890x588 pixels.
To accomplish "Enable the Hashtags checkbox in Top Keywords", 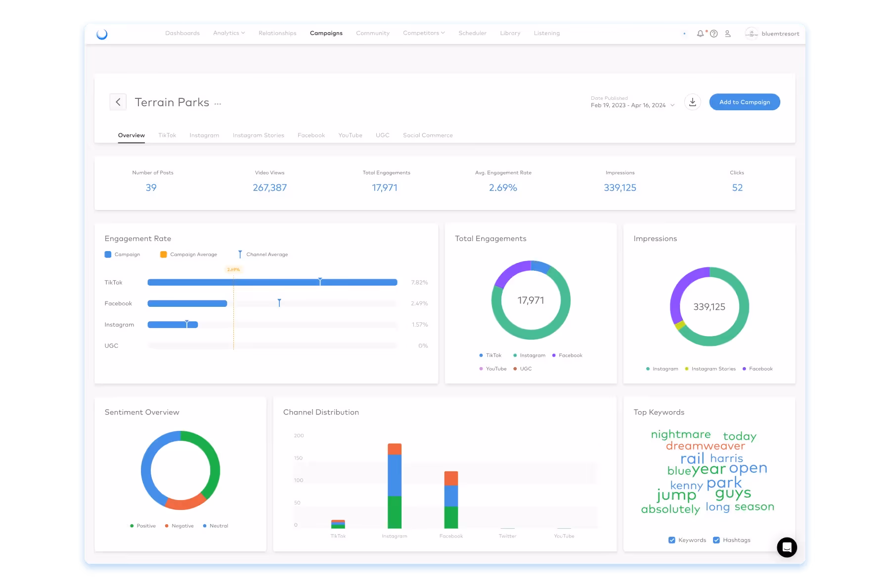I will (x=716, y=540).
